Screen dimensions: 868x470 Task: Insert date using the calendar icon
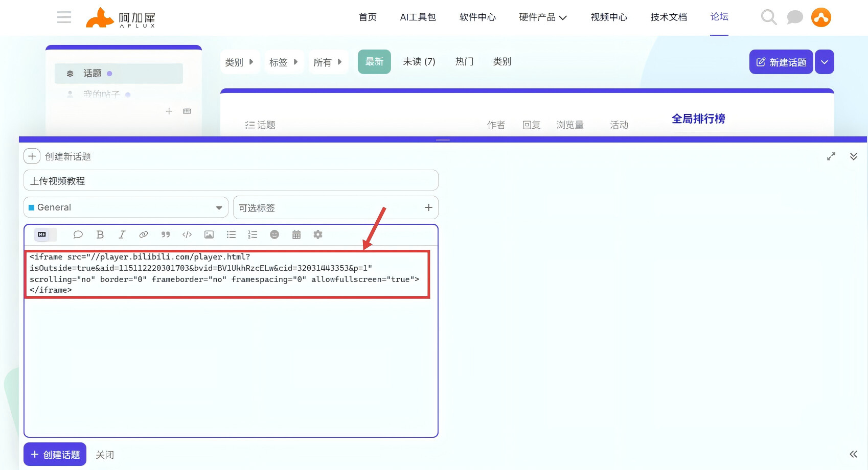[296, 234]
